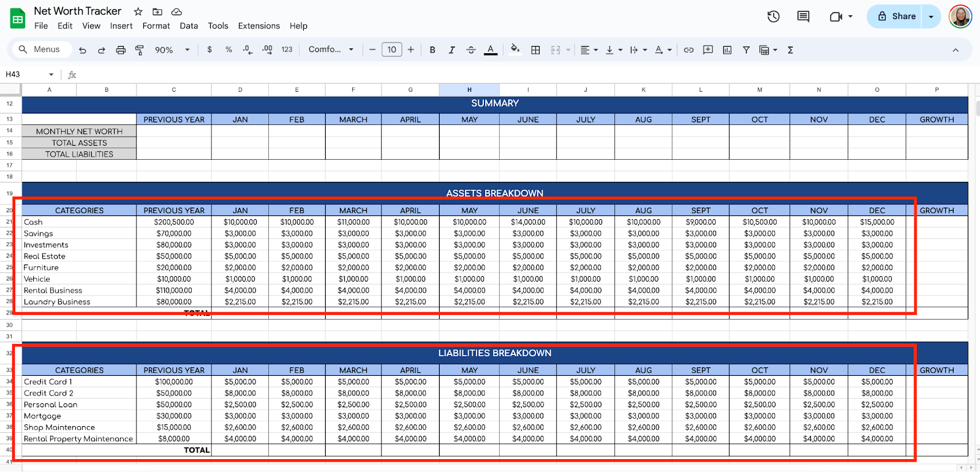This screenshot has width=980, height=472.
Task: Expand the Name box dropdown arrow
Action: pyautogui.click(x=51, y=75)
